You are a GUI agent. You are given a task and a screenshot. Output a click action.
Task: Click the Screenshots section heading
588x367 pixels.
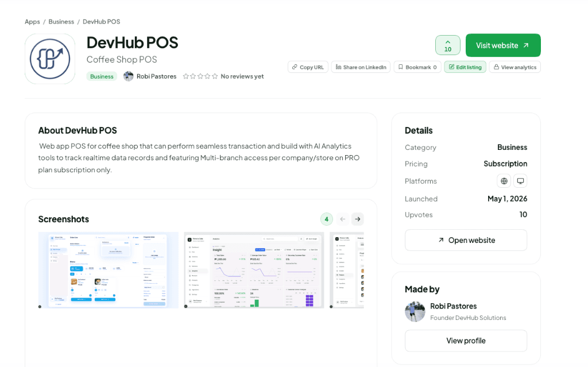[x=64, y=219]
